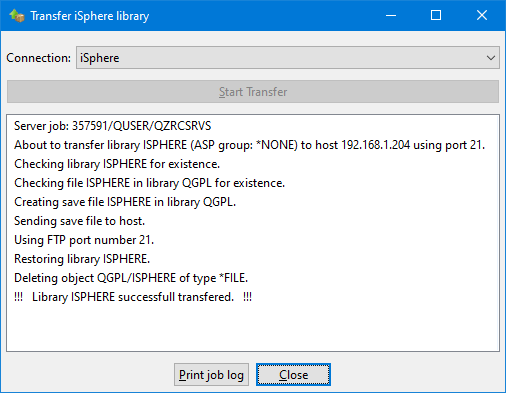
Task: Click the 'Creating save file ISPHERE' log line
Action: [125, 202]
